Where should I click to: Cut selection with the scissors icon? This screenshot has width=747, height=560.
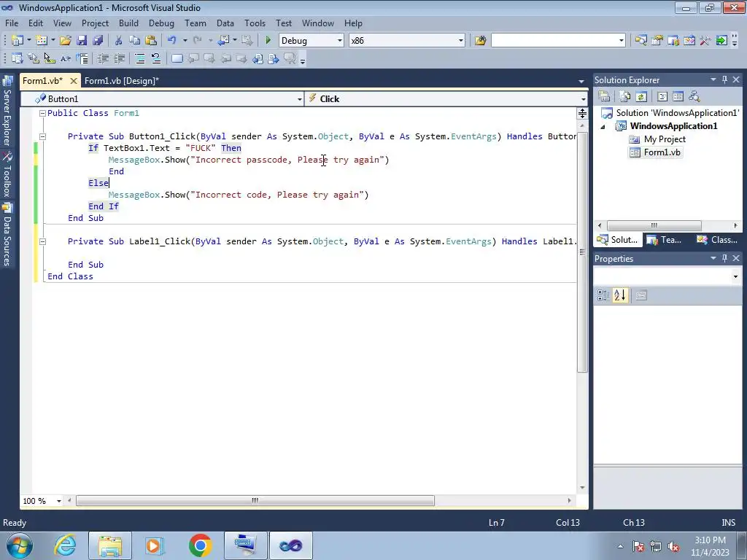point(119,41)
